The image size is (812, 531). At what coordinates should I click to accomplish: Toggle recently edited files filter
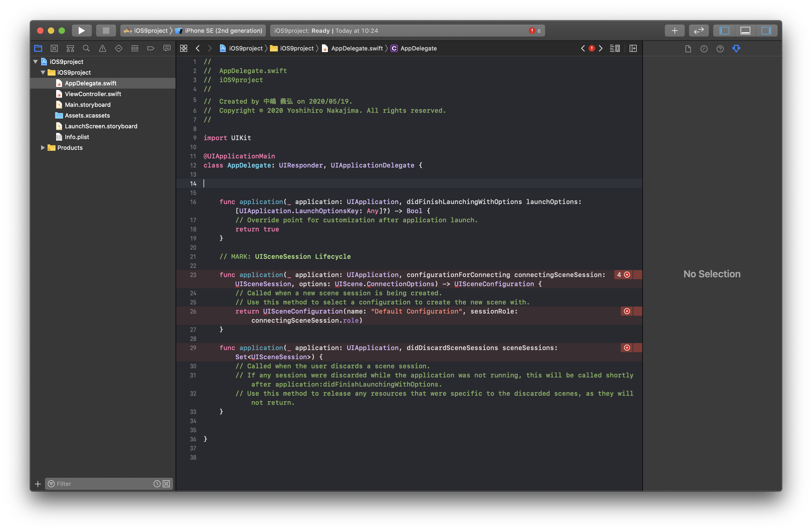(157, 483)
